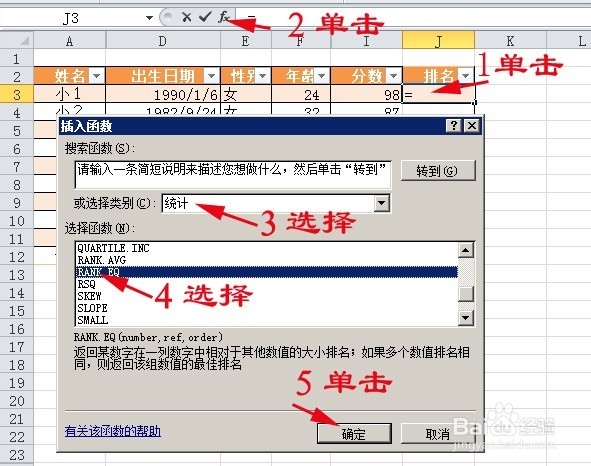Select row 1 header

pyautogui.click(x=17, y=58)
